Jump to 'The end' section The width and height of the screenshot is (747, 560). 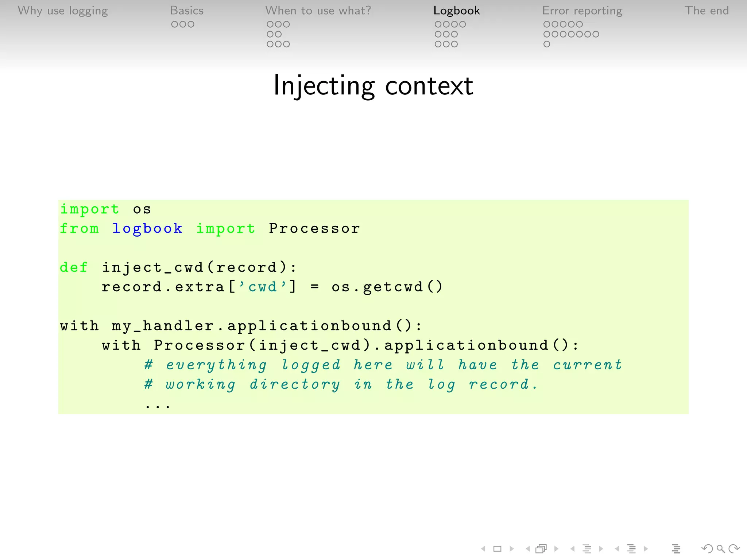707,11
